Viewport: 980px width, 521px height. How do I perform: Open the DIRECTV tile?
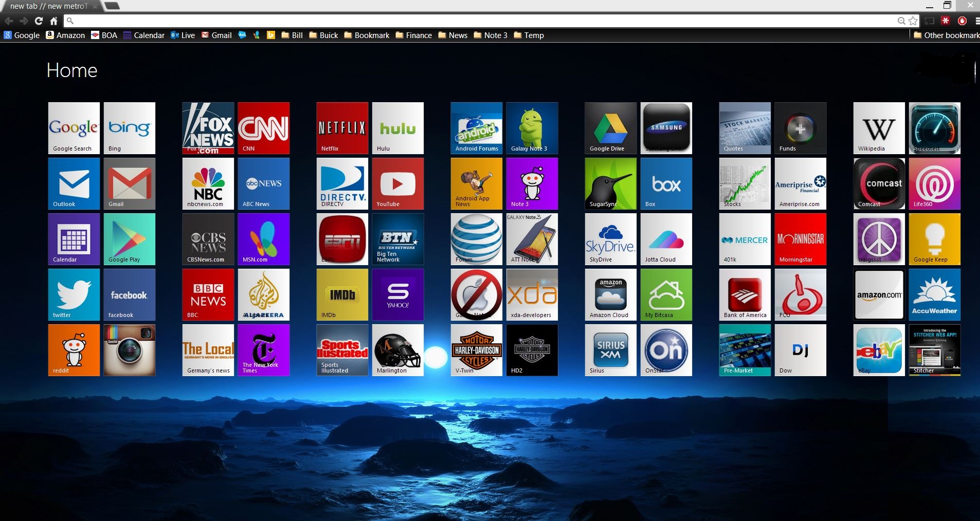coord(342,183)
